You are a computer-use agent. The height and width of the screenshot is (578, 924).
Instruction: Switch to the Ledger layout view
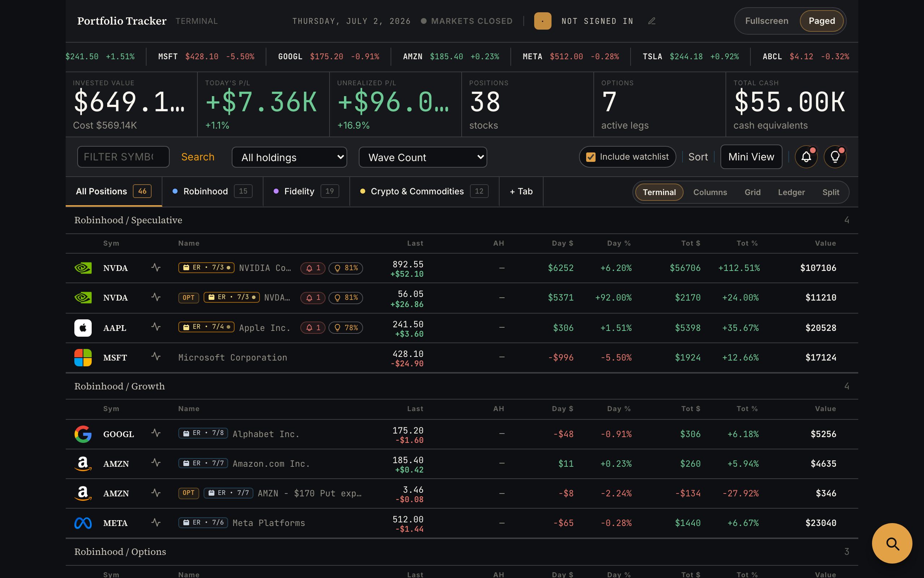792,192
